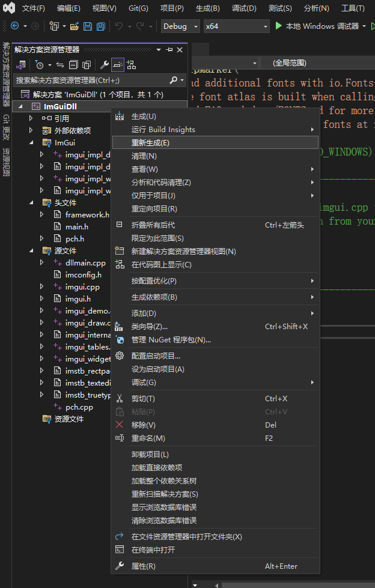Open the 编辑(E) menu
Viewport: 375px width, 588px height.
point(69,8)
